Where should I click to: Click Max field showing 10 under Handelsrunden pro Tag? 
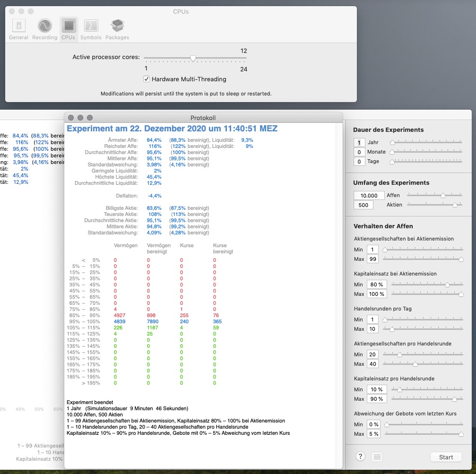pos(372,329)
